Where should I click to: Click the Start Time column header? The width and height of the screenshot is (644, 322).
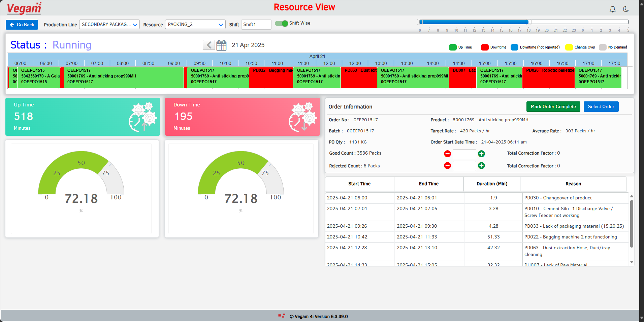click(359, 184)
